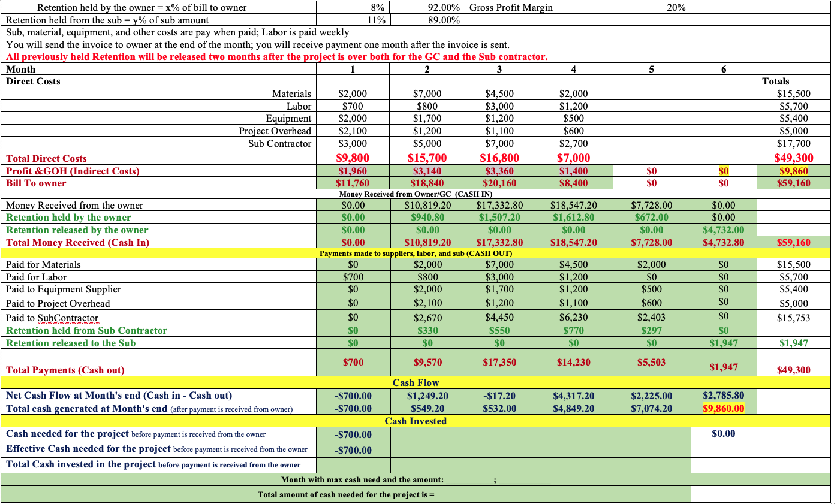The height and width of the screenshot is (504, 837).
Task: Select the yellow Cash Flow section header
Action: (x=416, y=382)
